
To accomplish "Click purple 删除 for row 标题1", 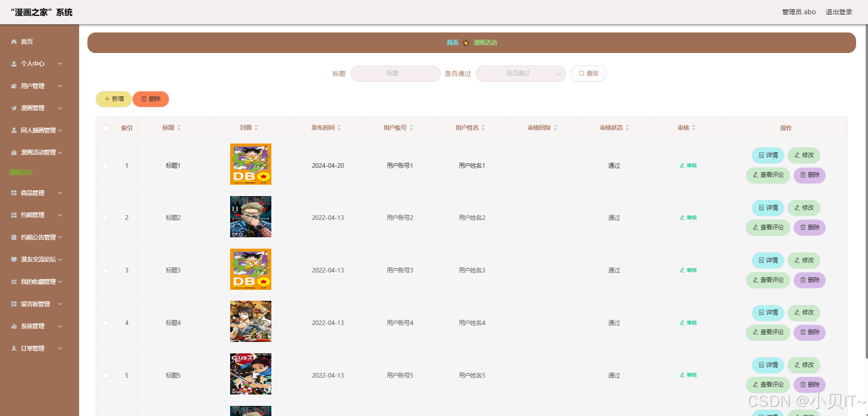I will pos(809,175).
